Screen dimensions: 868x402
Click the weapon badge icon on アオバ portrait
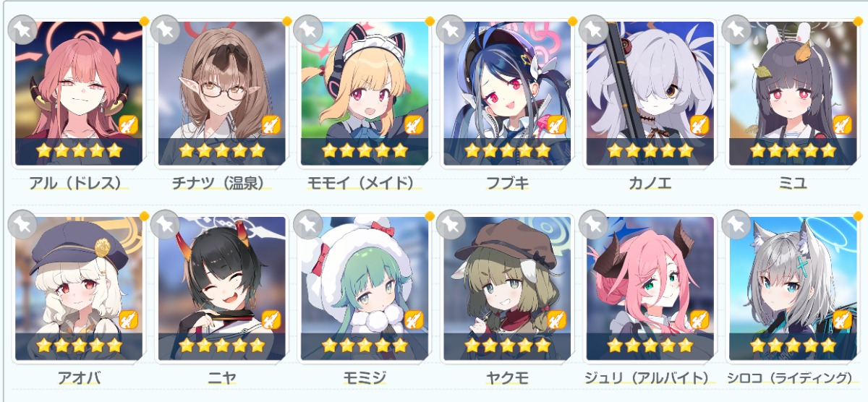(x=128, y=319)
